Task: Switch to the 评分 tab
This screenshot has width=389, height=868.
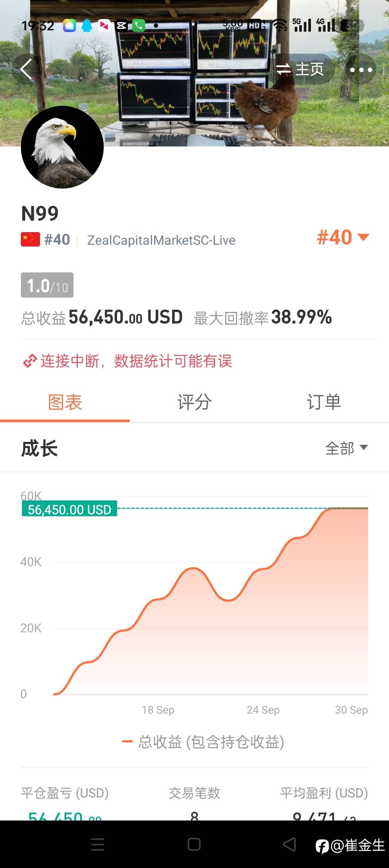Action: click(194, 402)
